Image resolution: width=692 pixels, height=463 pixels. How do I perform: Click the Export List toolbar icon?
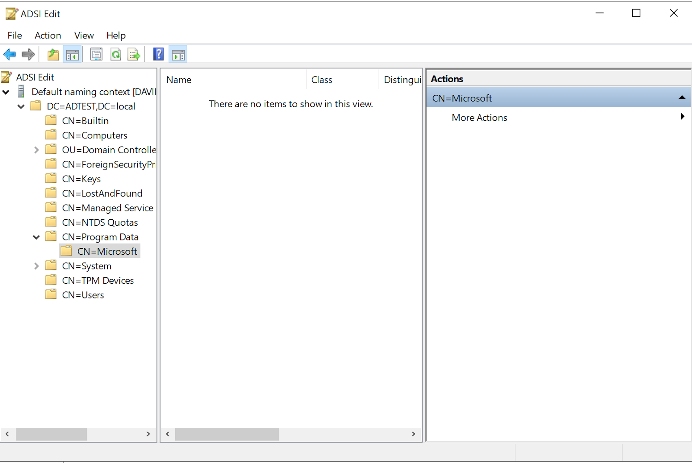click(x=133, y=54)
